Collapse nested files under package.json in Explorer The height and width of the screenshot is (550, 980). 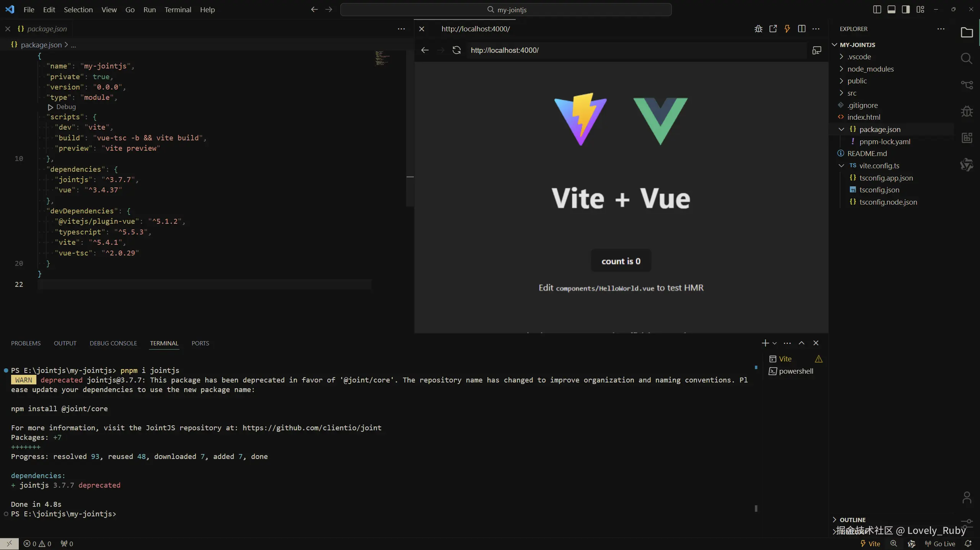[841, 129]
